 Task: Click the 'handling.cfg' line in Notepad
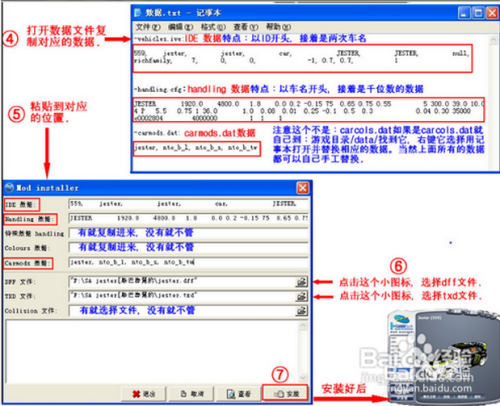(x=160, y=89)
